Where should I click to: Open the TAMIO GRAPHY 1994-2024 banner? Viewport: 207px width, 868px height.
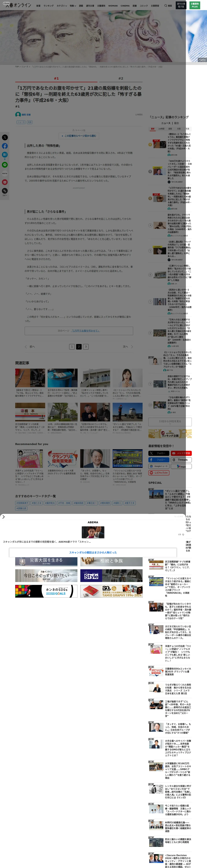pos(111,591)
